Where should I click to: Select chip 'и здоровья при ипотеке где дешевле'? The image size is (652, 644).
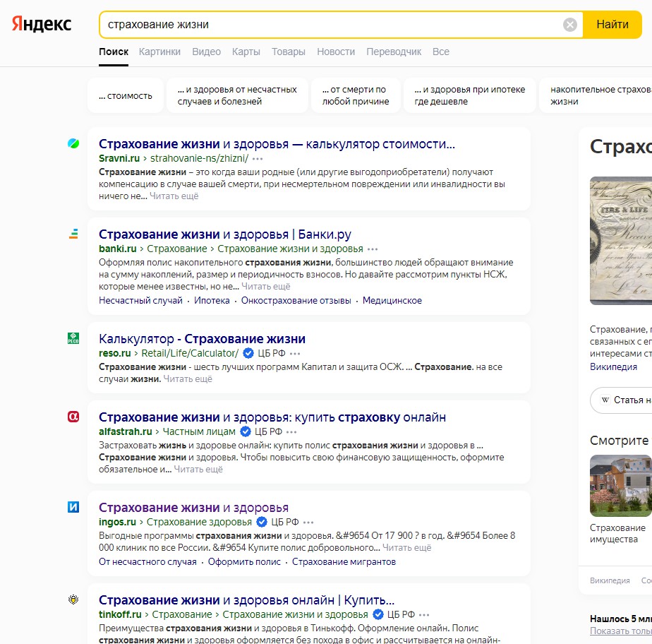tap(469, 96)
